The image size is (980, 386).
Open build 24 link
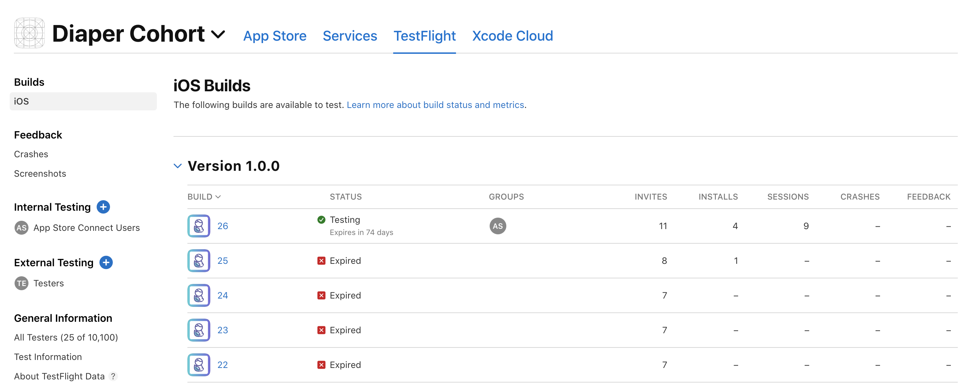[x=222, y=295]
